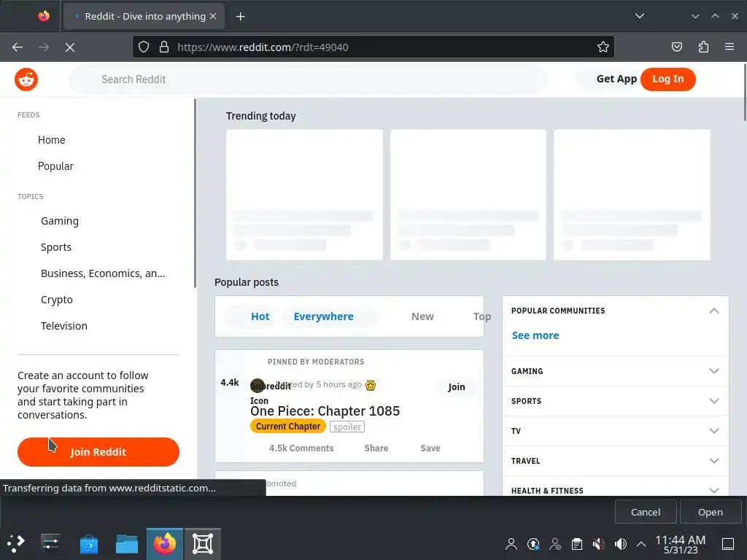Save the One Piece post
This screenshot has height=560, width=747.
point(430,448)
